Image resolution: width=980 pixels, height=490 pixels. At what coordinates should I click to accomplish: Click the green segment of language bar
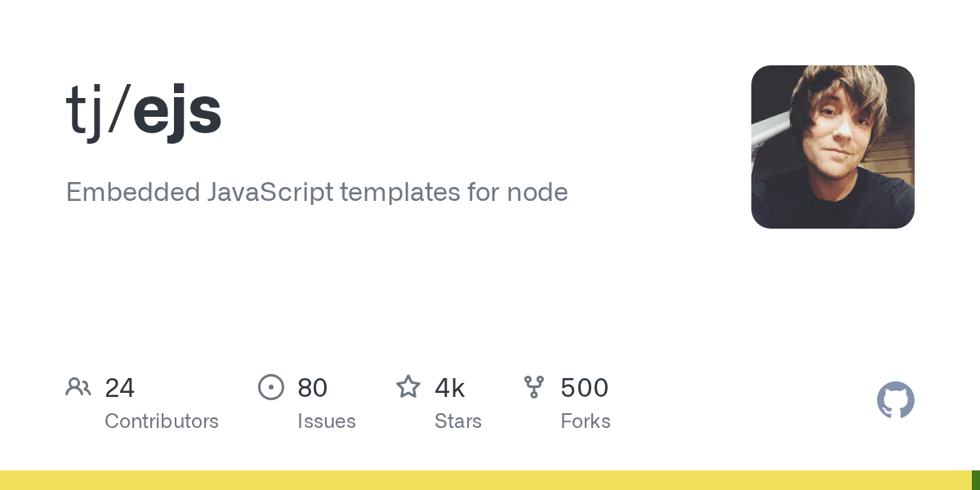point(976,480)
